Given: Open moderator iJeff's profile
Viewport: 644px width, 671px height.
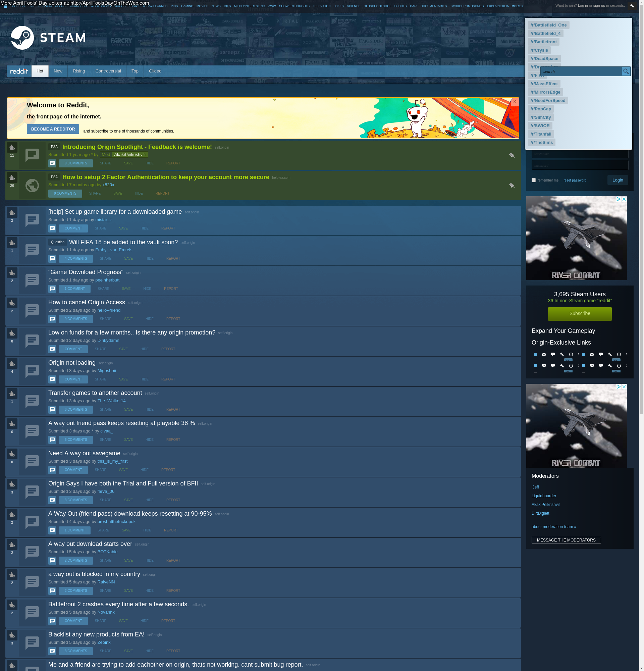Looking at the screenshot, I should pos(535,487).
